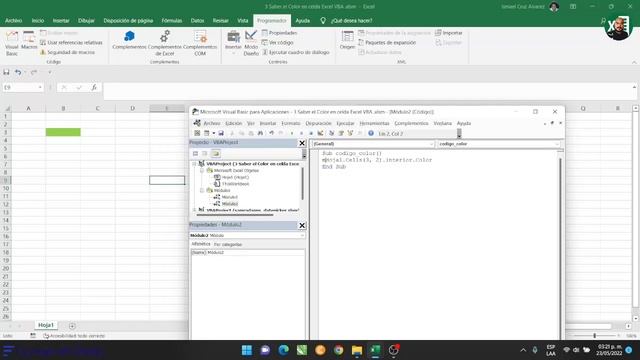Adjust the Excel zoom slider

(595, 336)
